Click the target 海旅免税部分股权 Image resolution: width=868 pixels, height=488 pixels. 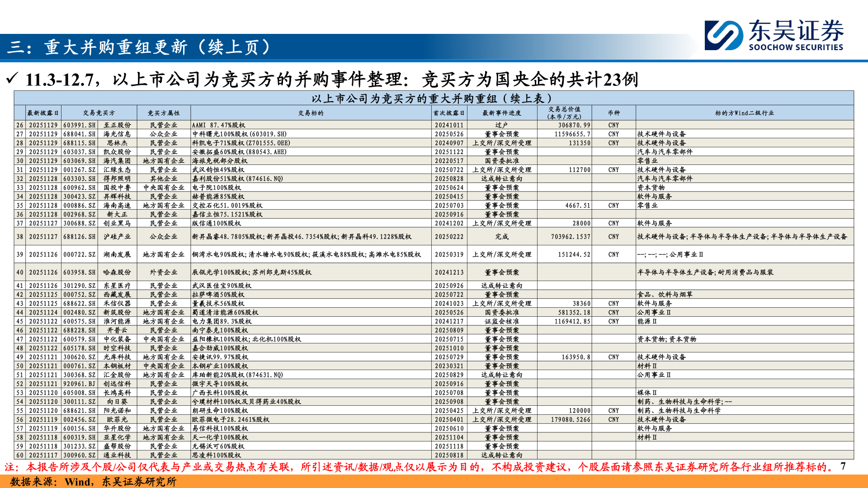220,161
